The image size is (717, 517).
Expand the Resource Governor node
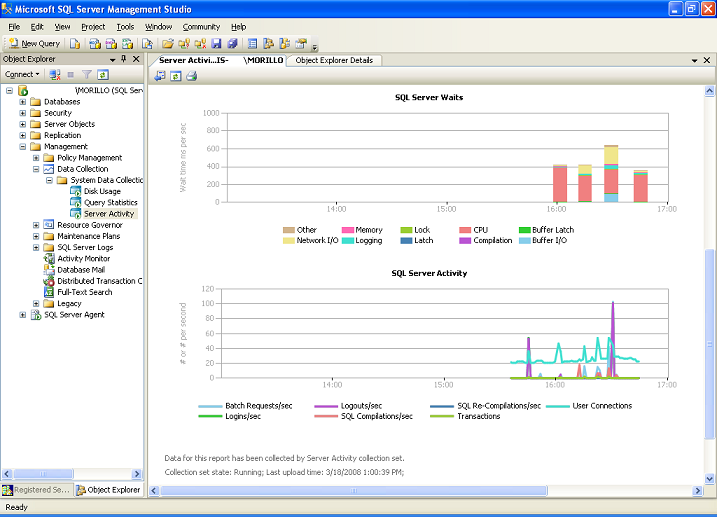pyautogui.click(x=36, y=225)
